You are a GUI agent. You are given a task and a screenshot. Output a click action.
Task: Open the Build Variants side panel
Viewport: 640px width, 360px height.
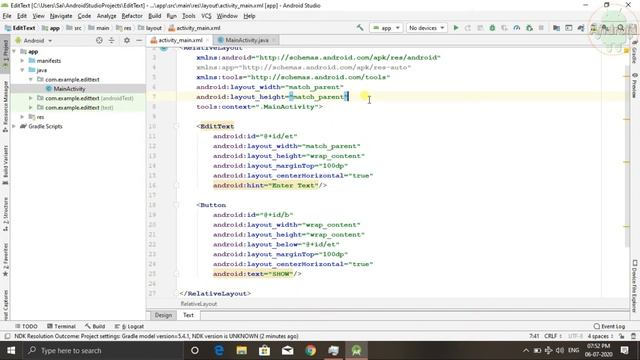click(5, 165)
